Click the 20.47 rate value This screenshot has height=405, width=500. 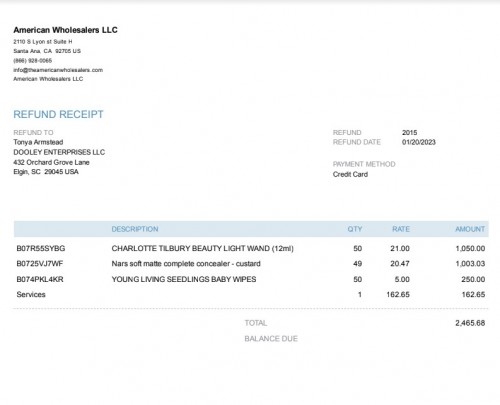(400, 264)
